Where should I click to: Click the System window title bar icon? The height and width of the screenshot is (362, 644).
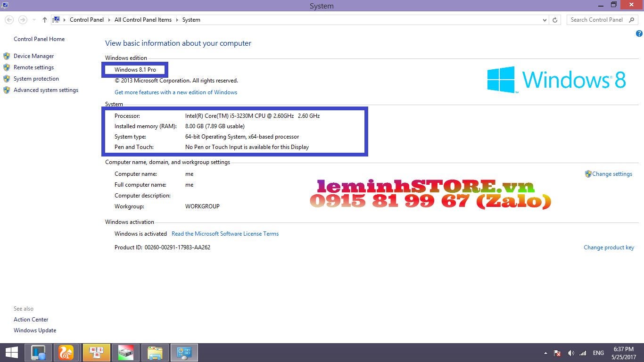(4, 5)
